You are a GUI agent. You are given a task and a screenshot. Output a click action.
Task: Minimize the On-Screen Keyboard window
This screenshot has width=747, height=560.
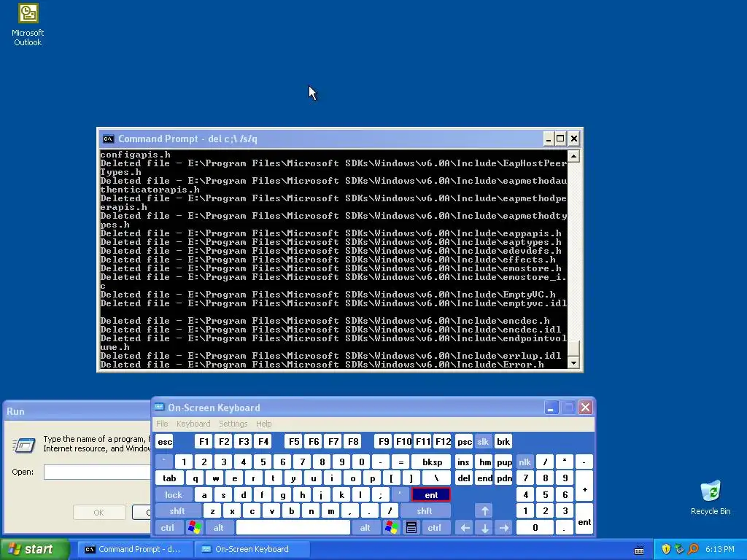click(x=551, y=408)
